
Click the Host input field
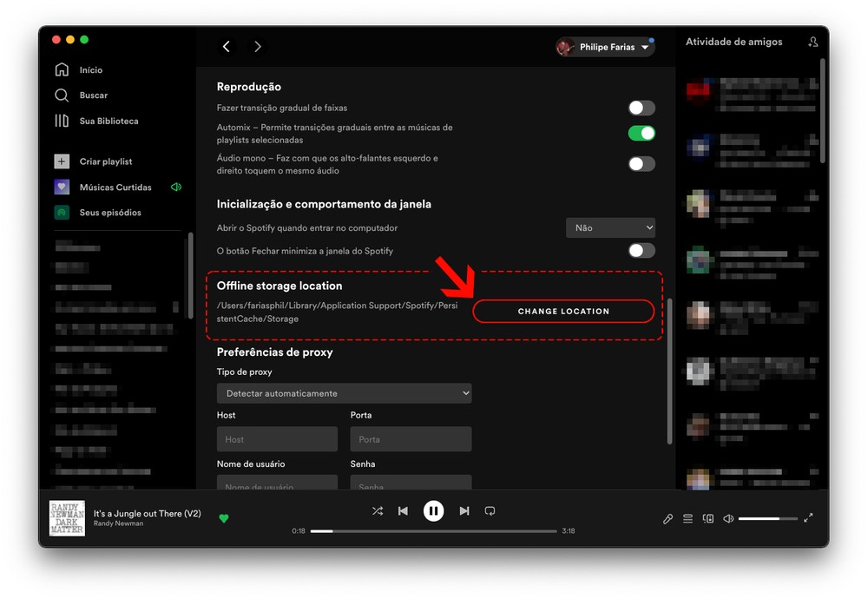click(x=277, y=439)
